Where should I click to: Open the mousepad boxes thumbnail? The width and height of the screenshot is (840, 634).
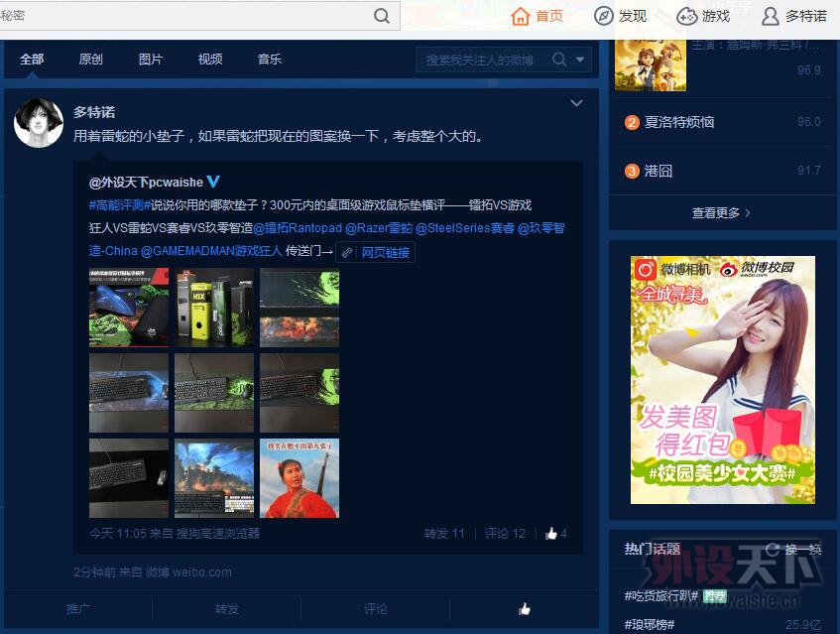tap(214, 308)
